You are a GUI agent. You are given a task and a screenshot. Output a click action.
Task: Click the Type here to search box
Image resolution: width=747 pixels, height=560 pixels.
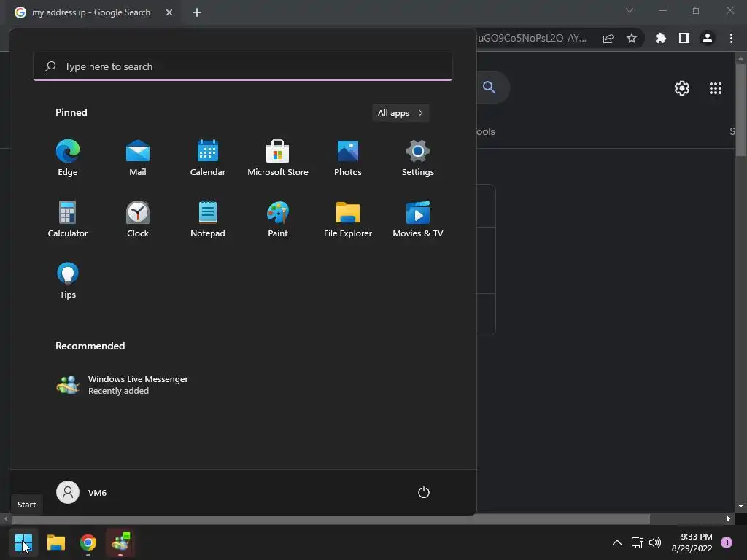coord(243,66)
